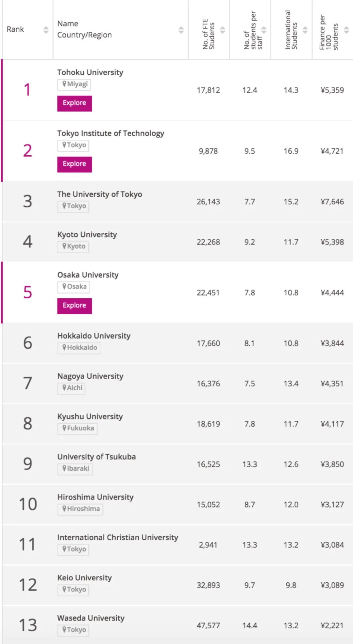Open Kyushu University entry
353x644 pixels.
pos(90,416)
